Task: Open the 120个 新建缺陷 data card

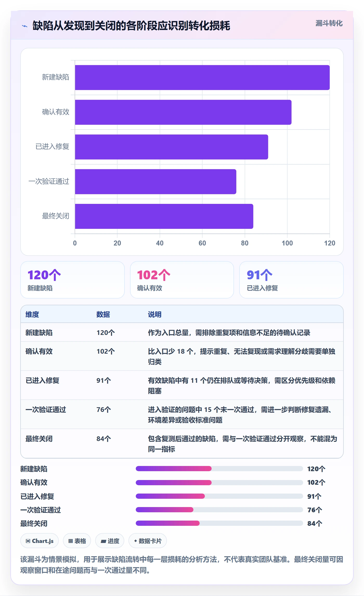Action: pyautogui.click(x=73, y=280)
